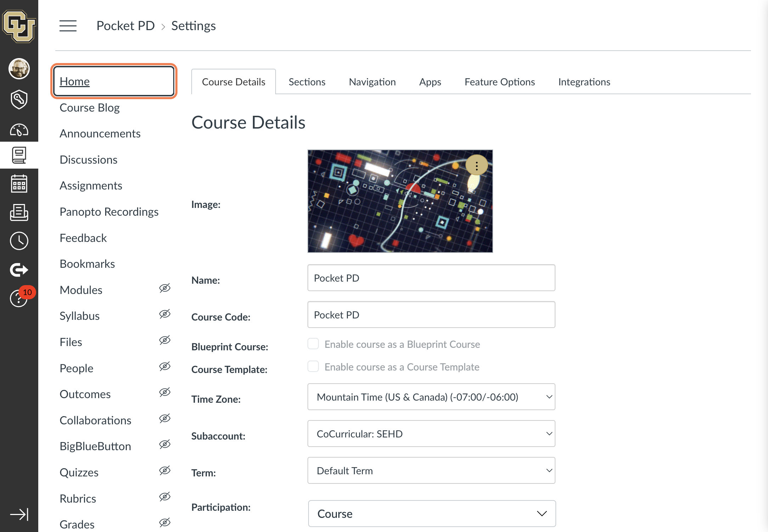
Task: Switch to the Navigation tab
Action: point(372,82)
